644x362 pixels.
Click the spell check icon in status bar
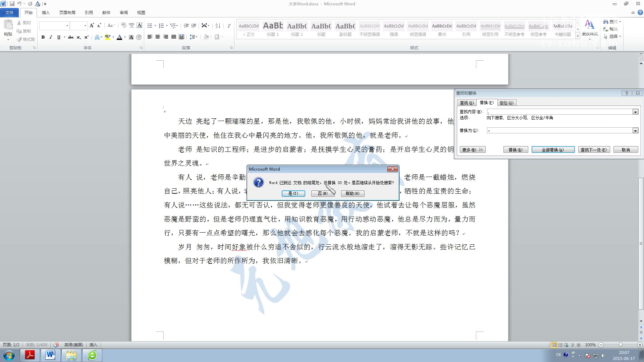point(56,345)
